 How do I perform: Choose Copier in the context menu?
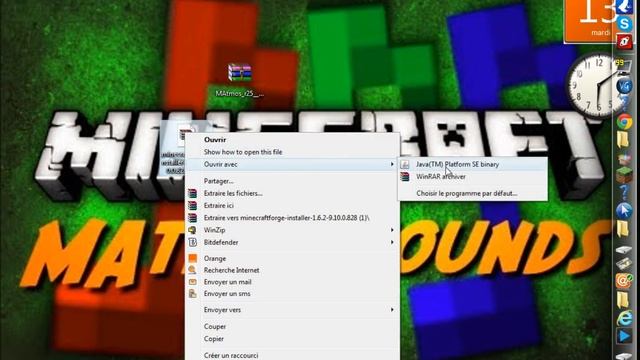click(291, 339)
